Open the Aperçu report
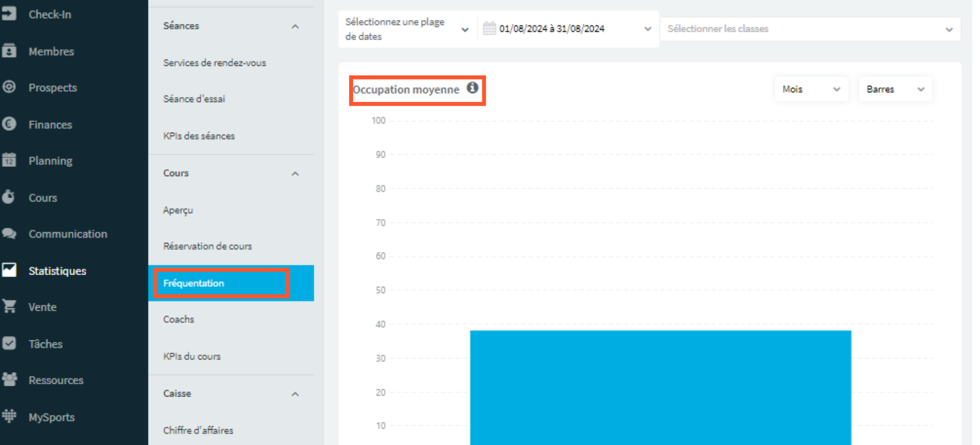The height and width of the screenshot is (445, 980). coord(178,210)
